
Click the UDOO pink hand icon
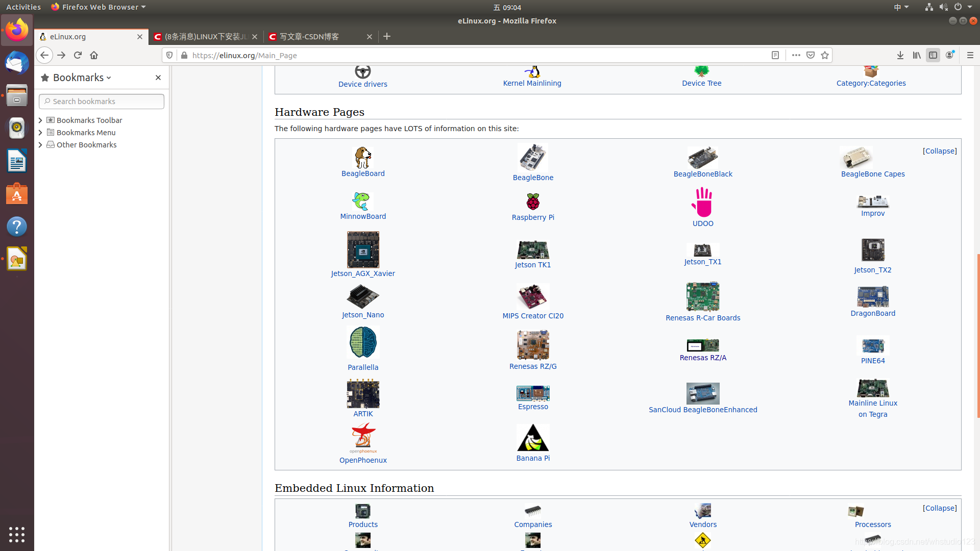point(702,202)
